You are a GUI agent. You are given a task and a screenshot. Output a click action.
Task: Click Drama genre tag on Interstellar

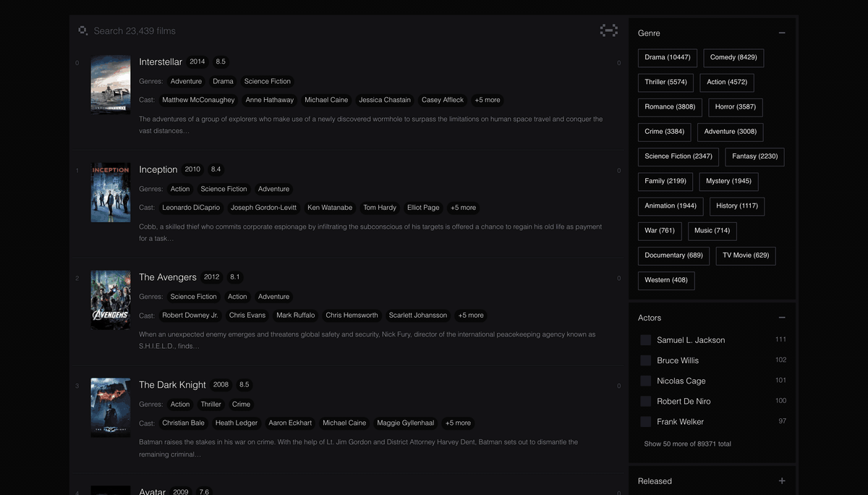(224, 82)
